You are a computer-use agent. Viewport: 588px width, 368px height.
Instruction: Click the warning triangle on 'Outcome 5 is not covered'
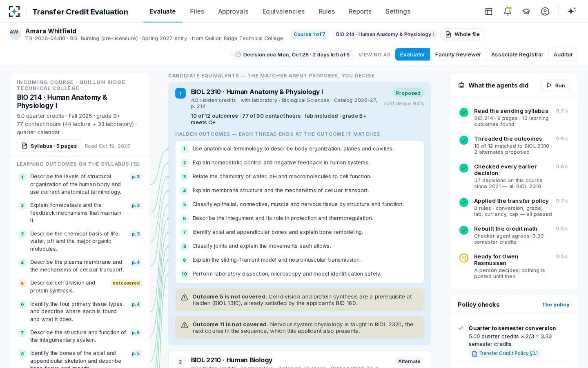pyautogui.click(x=185, y=297)
